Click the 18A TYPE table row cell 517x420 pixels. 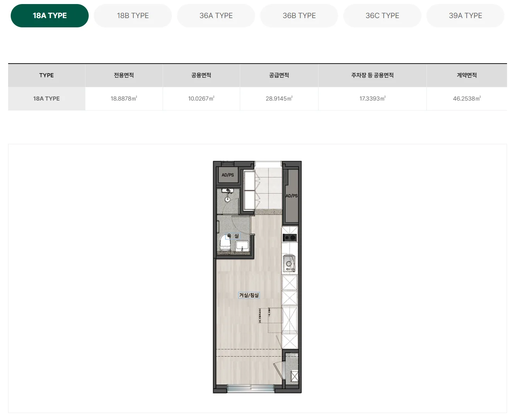tap(47, 99)
